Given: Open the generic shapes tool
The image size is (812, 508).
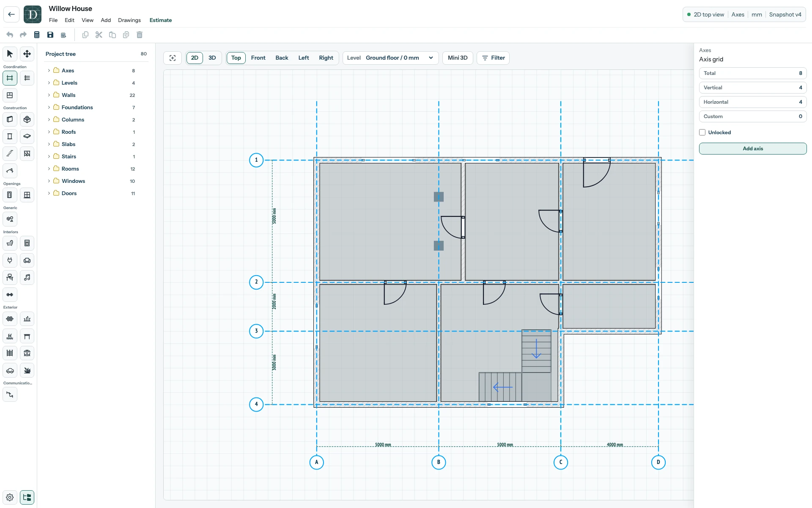Looking at the screenshot, I should tap(10, 219).
